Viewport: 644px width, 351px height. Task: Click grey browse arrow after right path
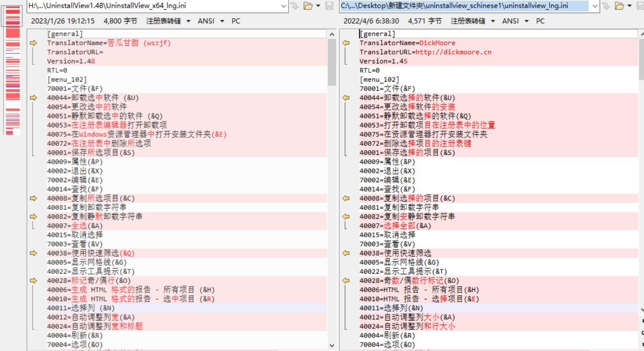[606, 6]
